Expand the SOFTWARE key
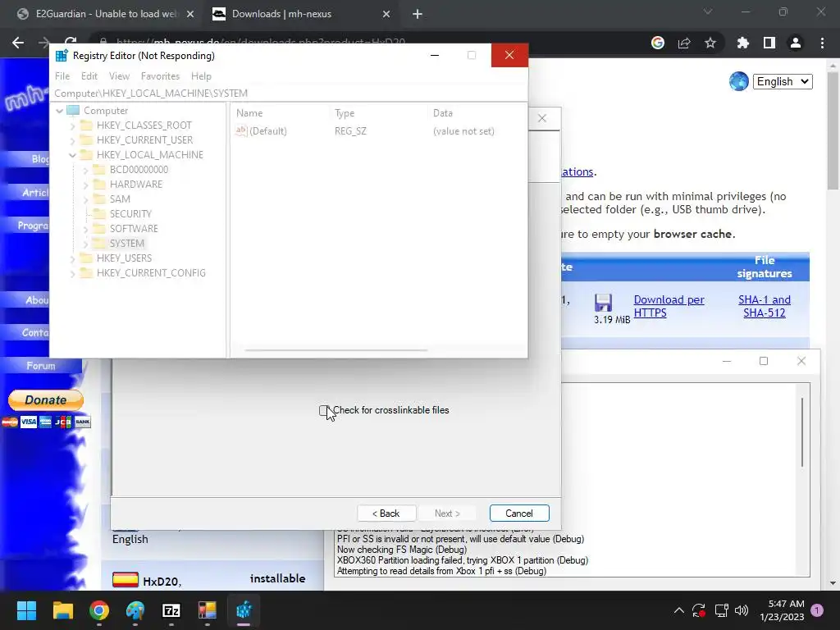The width and height of the screenshot is (840, 630). (x=85, y=229)
